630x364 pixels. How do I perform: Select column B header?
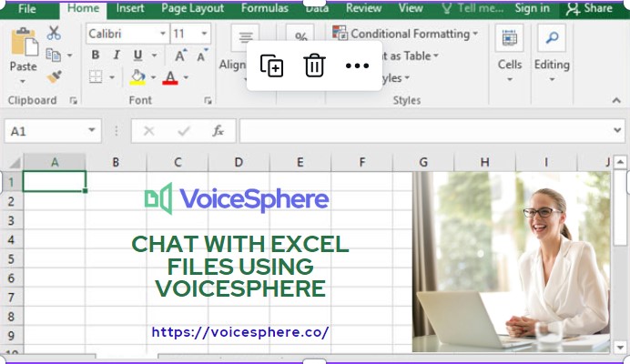116,162
